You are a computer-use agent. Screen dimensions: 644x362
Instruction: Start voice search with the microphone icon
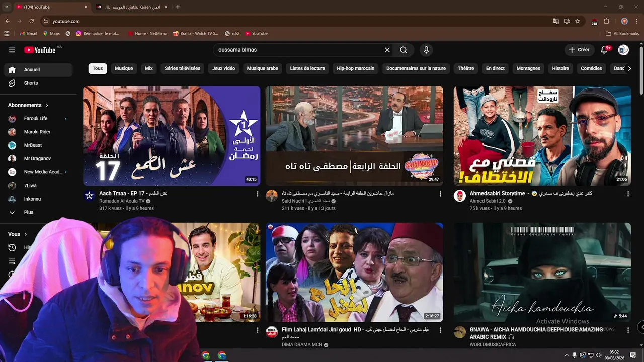(426, 50)
